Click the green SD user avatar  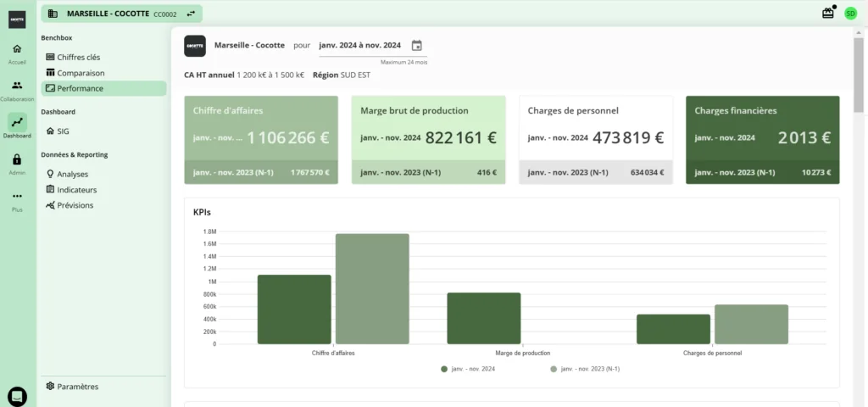pyautogui.click(x=850, y=13)
